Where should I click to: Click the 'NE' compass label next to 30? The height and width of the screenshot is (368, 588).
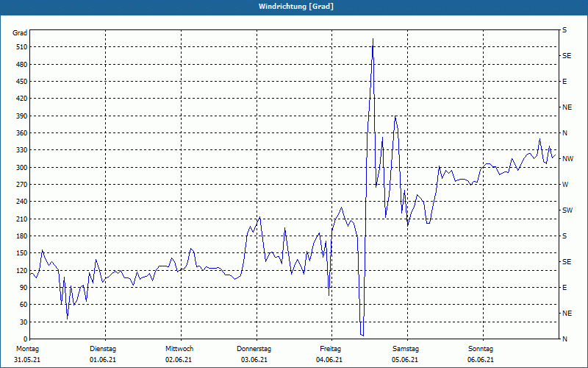[567, 314]
